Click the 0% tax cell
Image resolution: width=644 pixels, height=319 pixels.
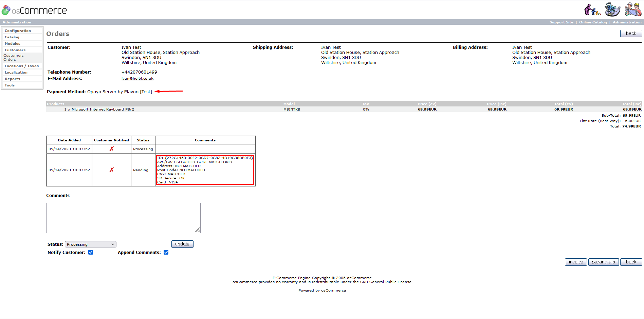pyautogui.click(x=366, y=109)
